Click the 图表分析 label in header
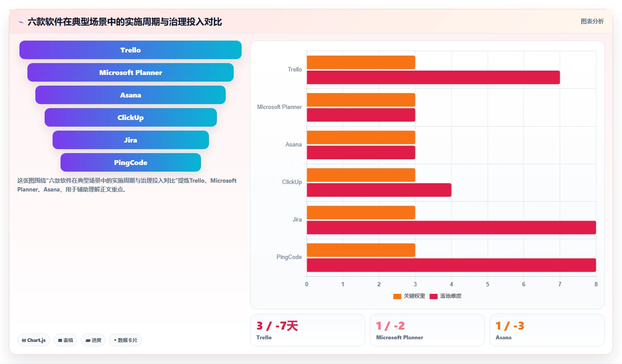Viewport: 622px width, 364px height. tap(592, 22)
